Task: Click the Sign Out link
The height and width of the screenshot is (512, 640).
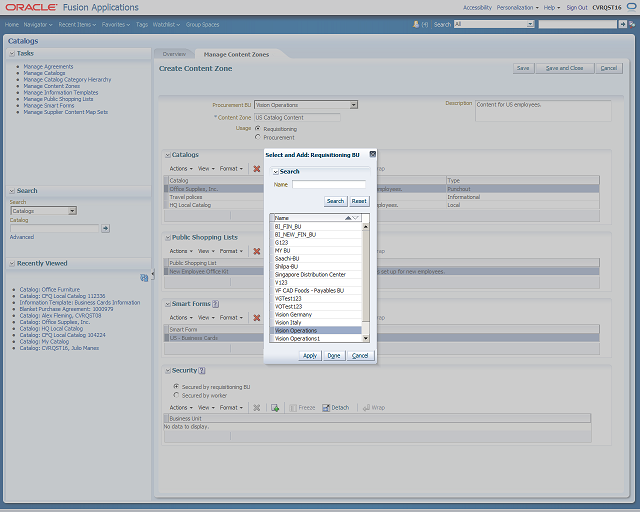Action: point(577,7)
